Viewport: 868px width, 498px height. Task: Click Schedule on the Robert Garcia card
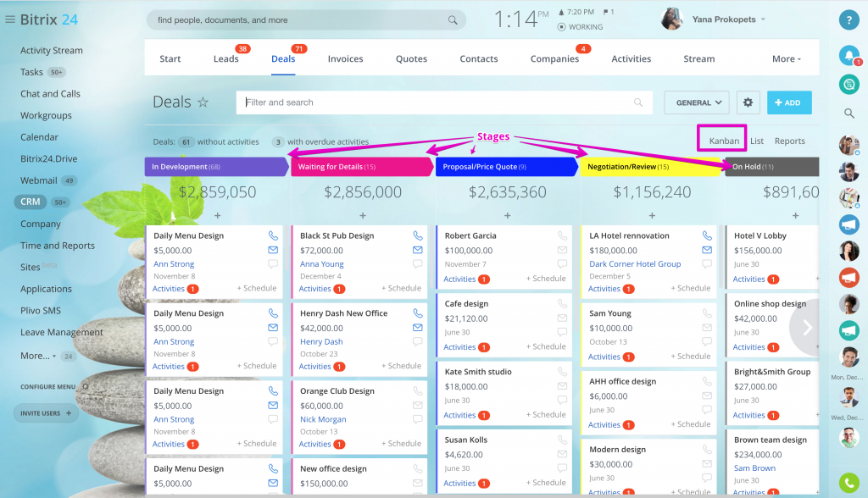coord(546,279)
